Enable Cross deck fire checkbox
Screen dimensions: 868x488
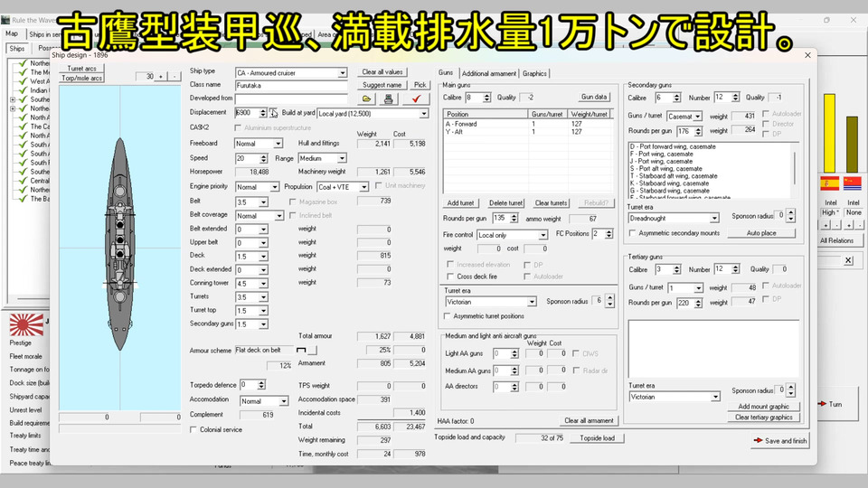(x=450, y=277)
